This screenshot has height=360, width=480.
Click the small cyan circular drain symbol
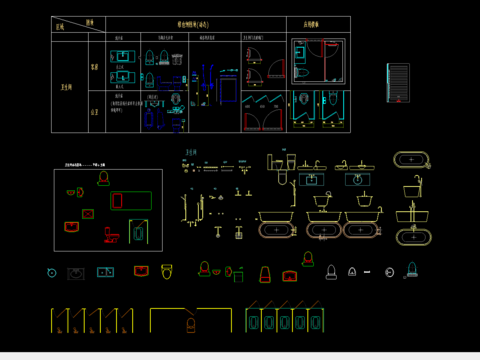(52, 273)
